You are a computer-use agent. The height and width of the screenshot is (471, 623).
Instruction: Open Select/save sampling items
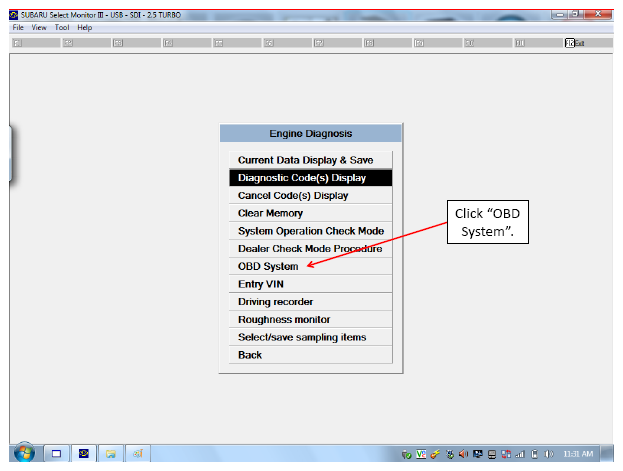click(310, 337)
